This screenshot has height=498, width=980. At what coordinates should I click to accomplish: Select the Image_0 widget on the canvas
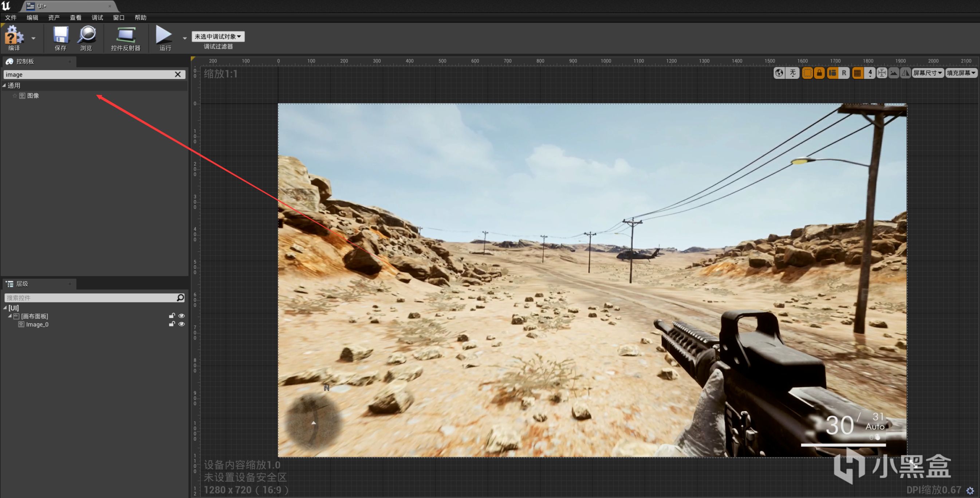click(592, 280)
